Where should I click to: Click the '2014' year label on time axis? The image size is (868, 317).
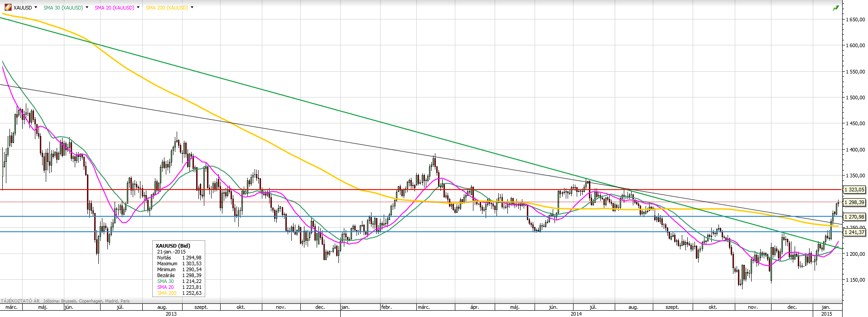pyautogui.click(x=576, y=314)
